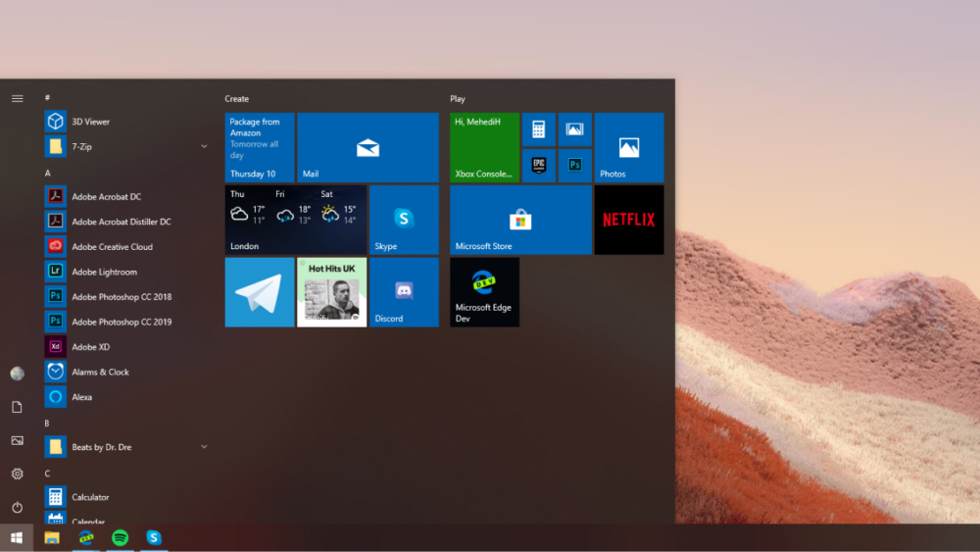Click the Power icon in the sidebar
Screen dimensions: 980x552
(17, 507)
